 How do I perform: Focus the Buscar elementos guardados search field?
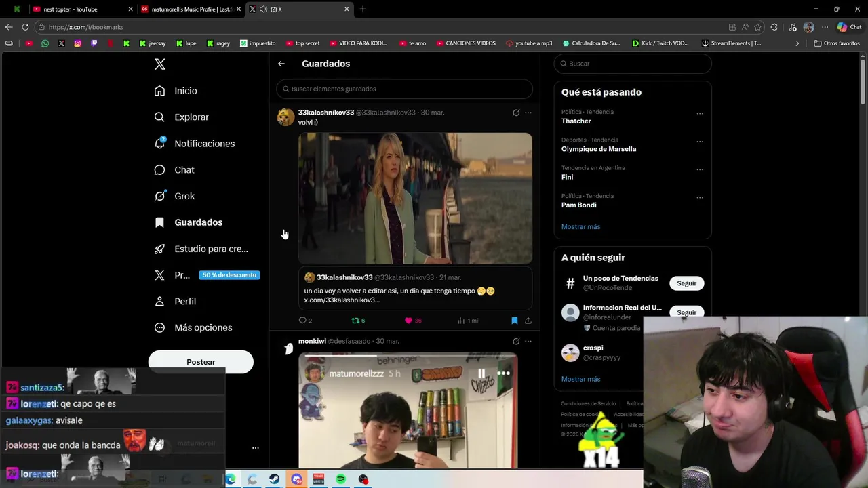point(404,89)
